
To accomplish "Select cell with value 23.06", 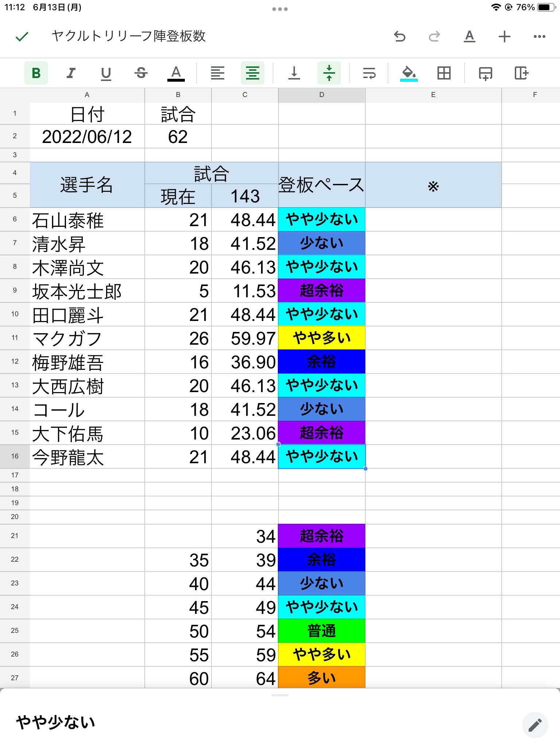I will 245,433.
